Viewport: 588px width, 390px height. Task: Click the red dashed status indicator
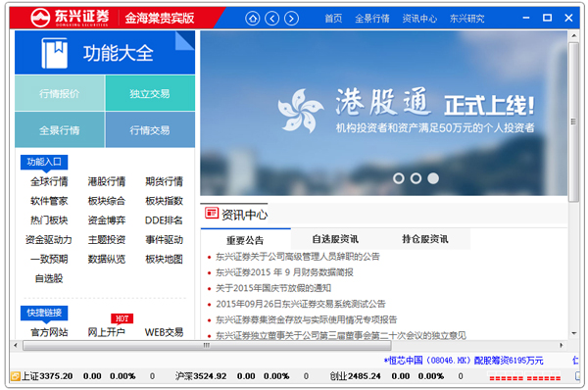pyautogui.click(x=525, y=377)
